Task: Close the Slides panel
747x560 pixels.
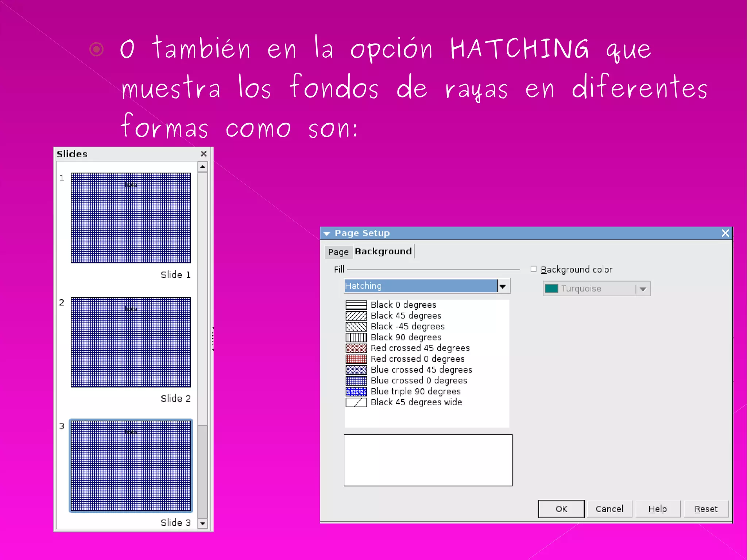Action: [x=204, y=154]
